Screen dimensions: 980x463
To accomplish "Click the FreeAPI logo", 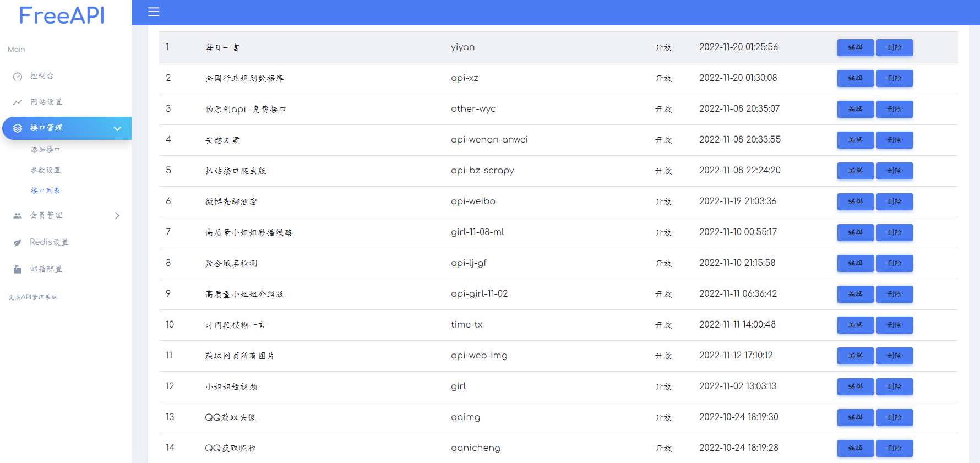I will pyautogui.click(x=62, y=15).
